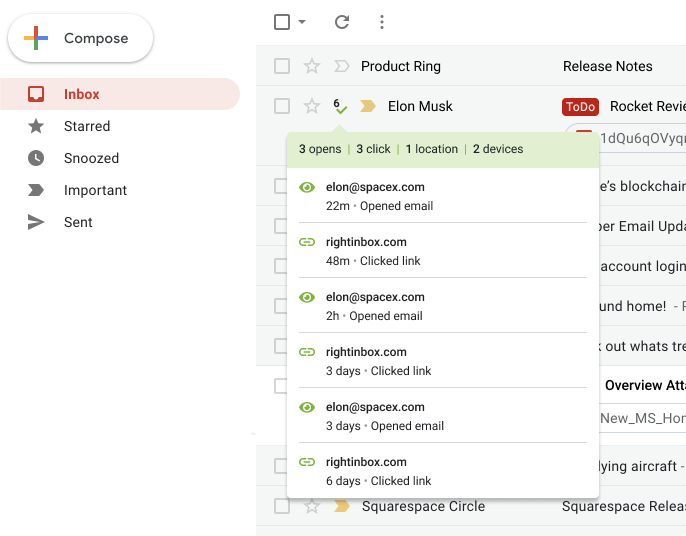Viewport: 686px width, 536px height.
Task: Expand the select-all dropdown arrow
Action: [x=302, y=21]
